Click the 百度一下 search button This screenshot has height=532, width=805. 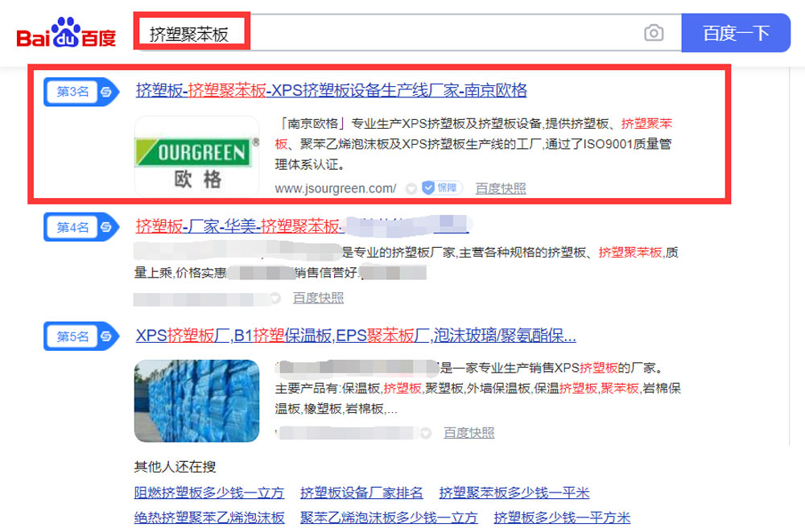(x=736, y=33)
